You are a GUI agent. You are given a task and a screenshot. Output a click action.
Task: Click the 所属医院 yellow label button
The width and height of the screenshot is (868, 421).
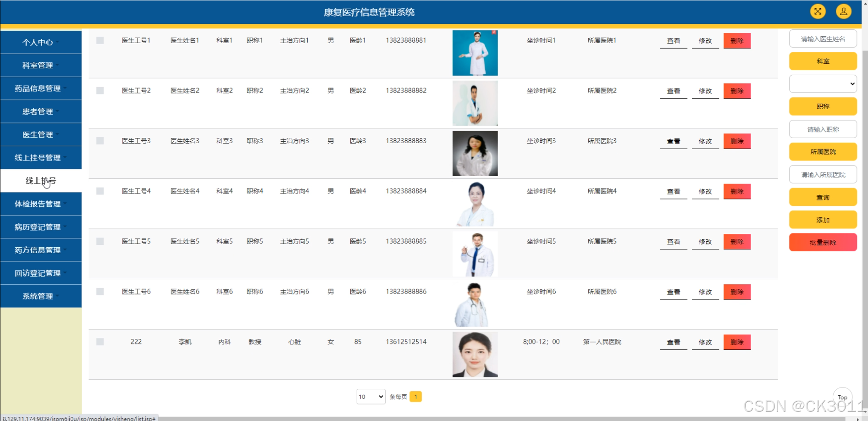(823, 151)
